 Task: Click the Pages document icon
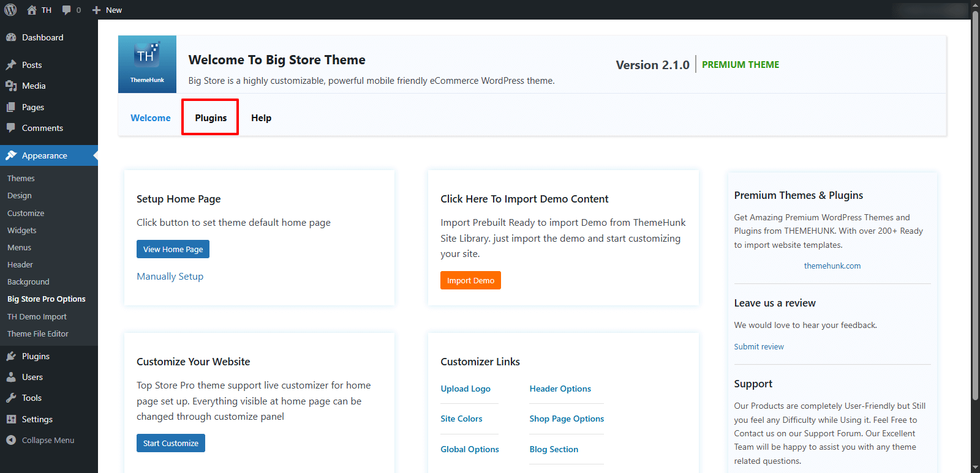click(11, 107)
